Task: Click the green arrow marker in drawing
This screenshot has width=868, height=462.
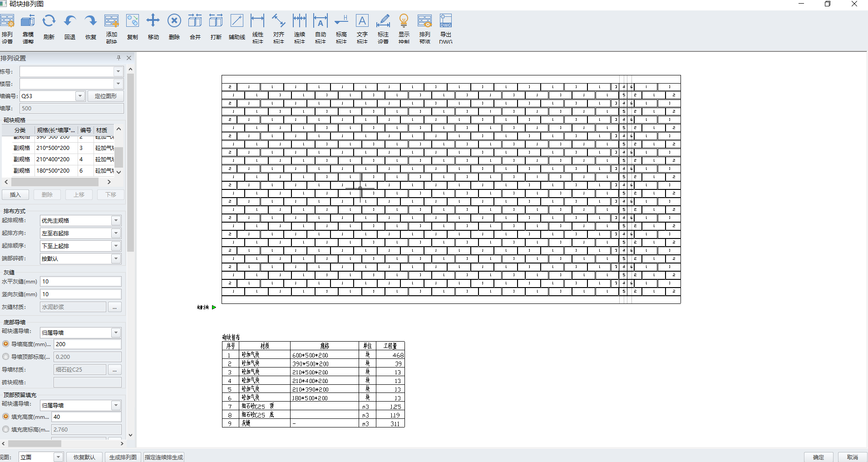Action: pyautogui.click(x=214, y=307)
